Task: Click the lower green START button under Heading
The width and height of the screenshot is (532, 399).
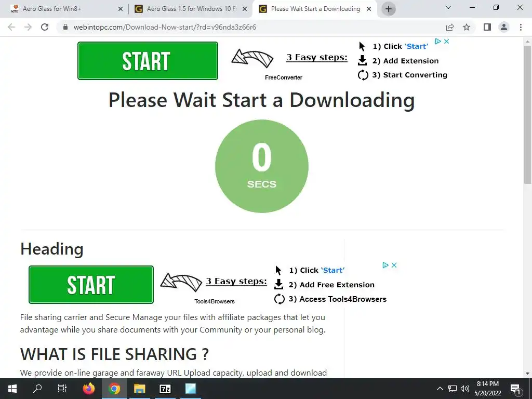Action: point(91,285)
